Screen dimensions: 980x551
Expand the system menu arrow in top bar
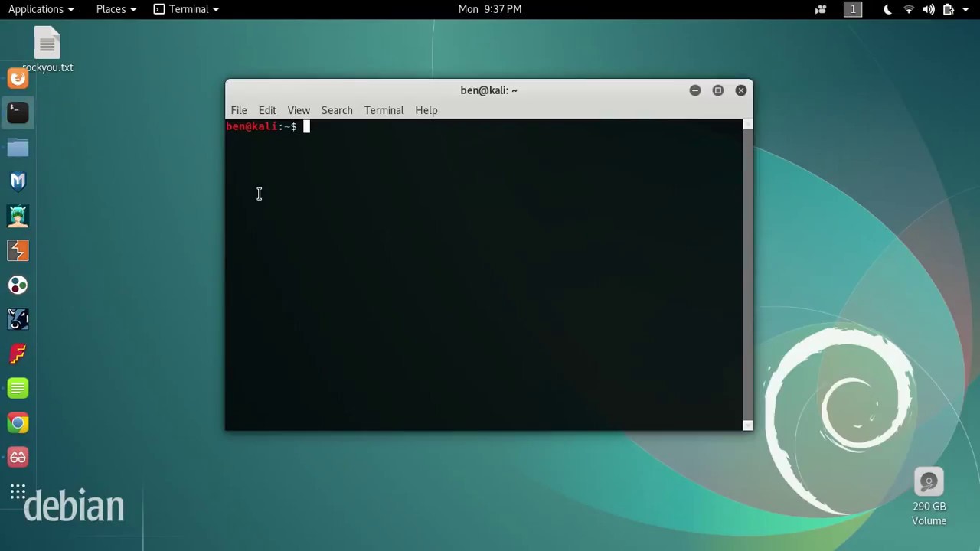(965, 9)
